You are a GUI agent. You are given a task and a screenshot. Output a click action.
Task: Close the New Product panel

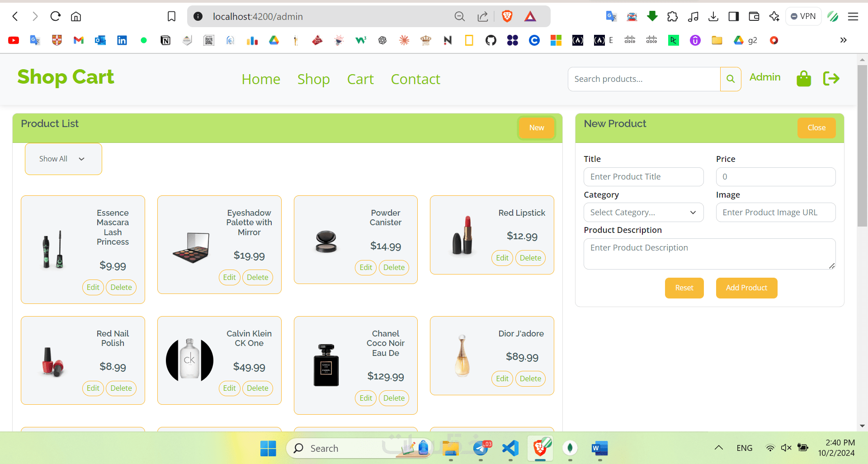[816, 128]
